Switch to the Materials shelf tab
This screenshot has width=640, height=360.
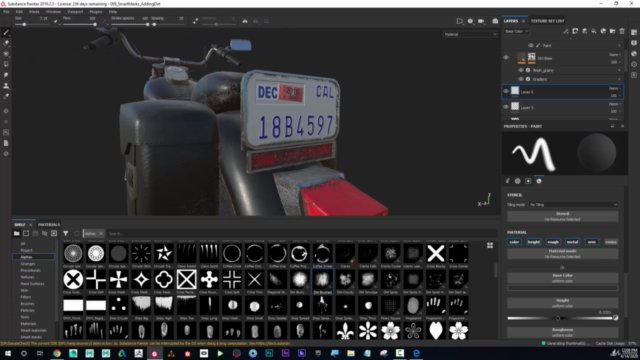pos(49,224)
